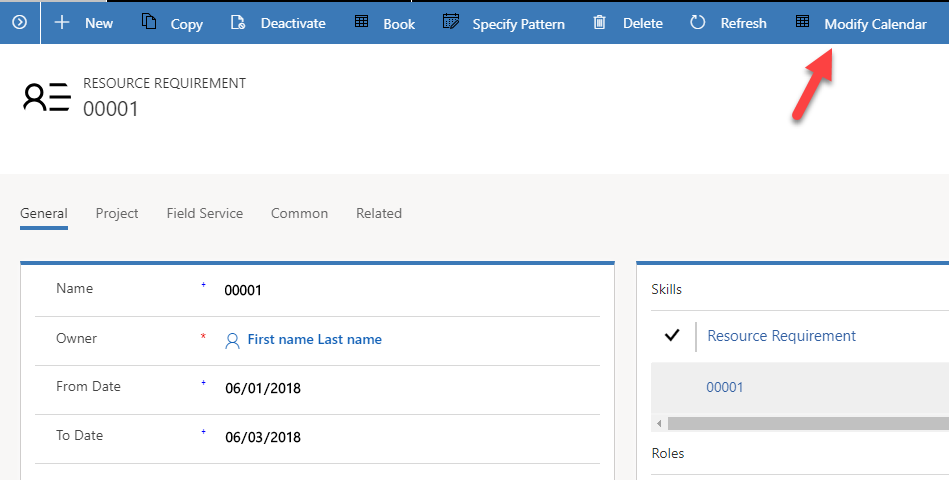Click the Copy icon in command bar
The height and width of the screenshot is (480, 949).
[x=149, y=22]
